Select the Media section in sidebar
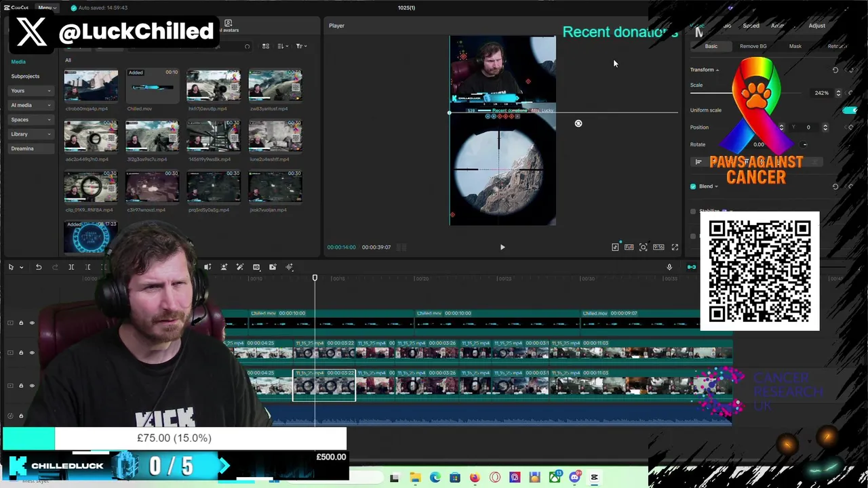This screenshot has height=488, width=868. pyautogui.click(x=18, y=62)
